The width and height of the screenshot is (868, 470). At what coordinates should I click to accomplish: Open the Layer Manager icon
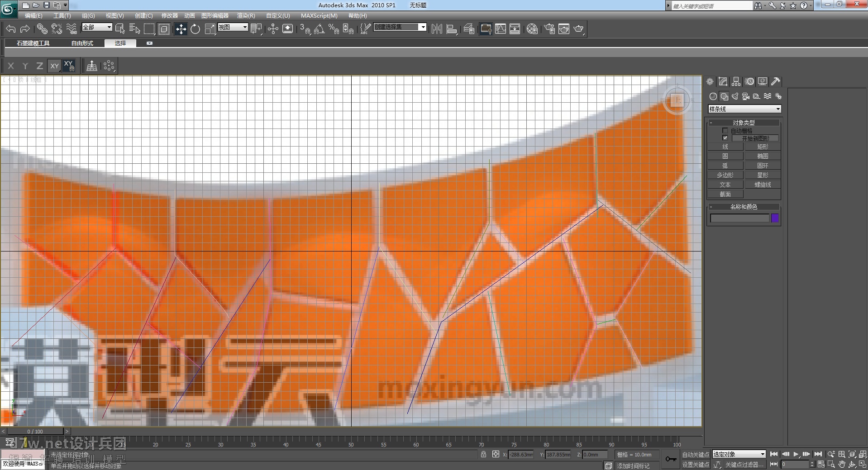[x=469, y=29]
